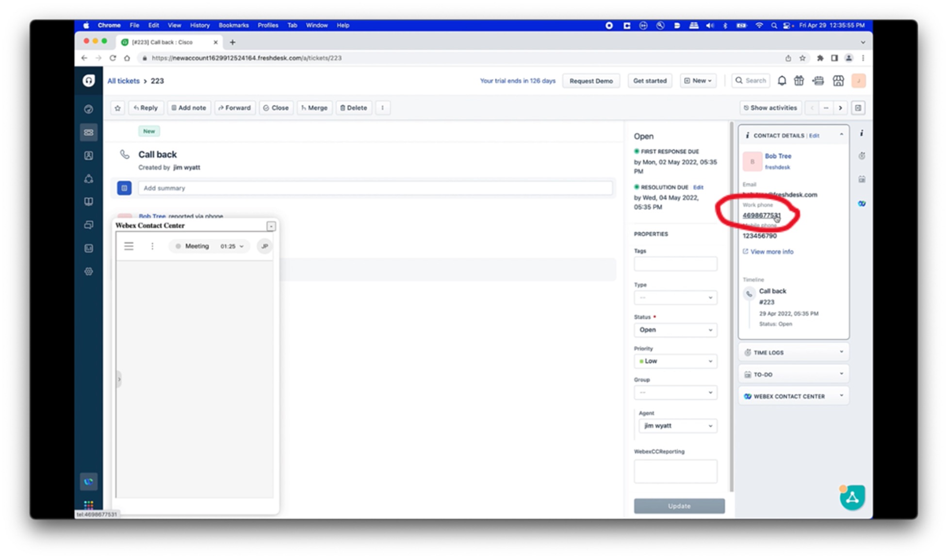Viewport: 948px width, 560px height.
Task: Open the Type dropdown
Action: click(675, 298)
